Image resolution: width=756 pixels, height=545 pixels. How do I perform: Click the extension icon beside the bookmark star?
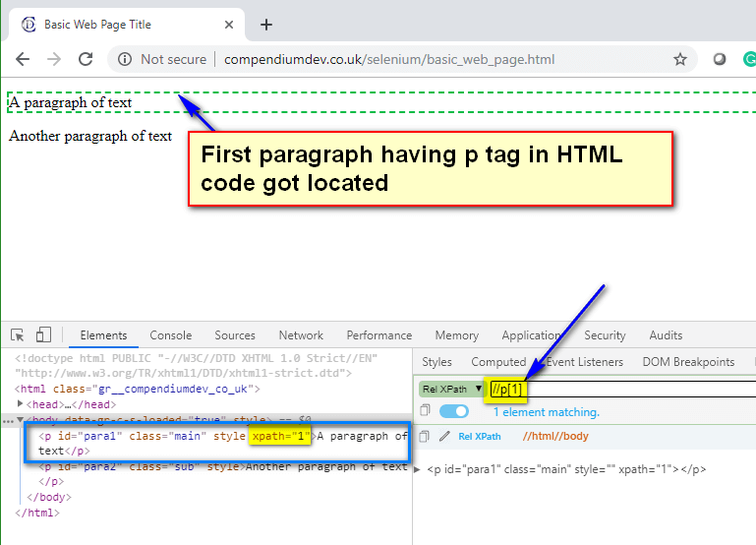click(720, 59)
